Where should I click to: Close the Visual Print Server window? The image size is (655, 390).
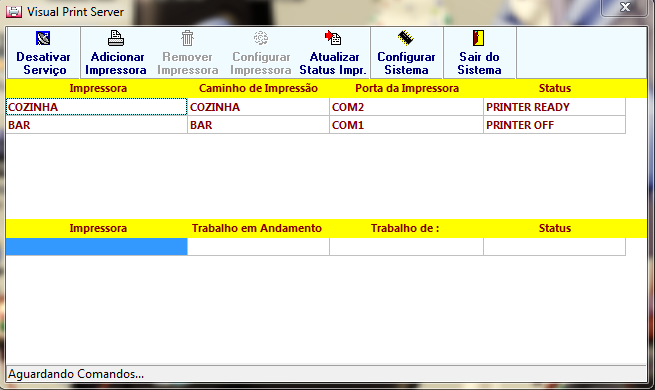[x=625, y=7]
